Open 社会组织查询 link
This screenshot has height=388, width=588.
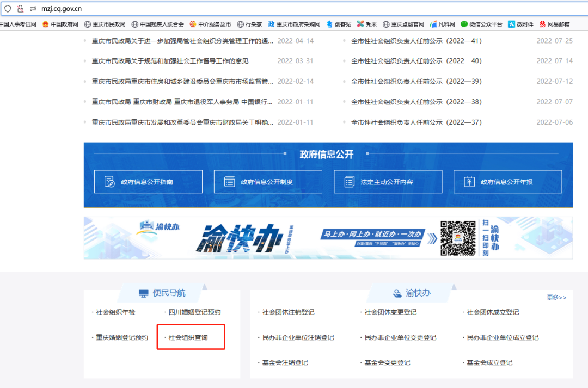(188, 337)
